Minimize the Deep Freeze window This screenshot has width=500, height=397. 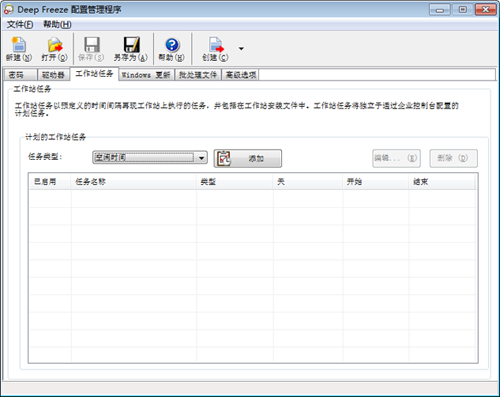(x=440, y=10)
